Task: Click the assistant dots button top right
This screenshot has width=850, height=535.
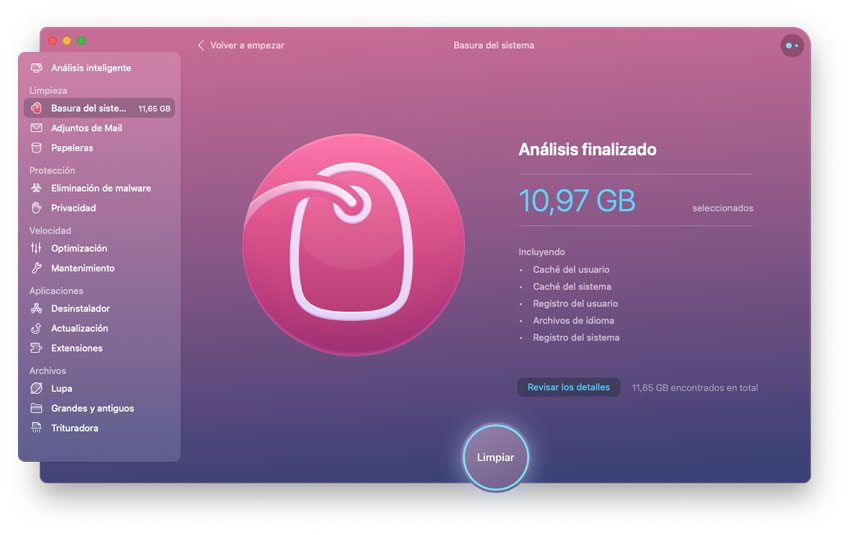Action: 792,46
